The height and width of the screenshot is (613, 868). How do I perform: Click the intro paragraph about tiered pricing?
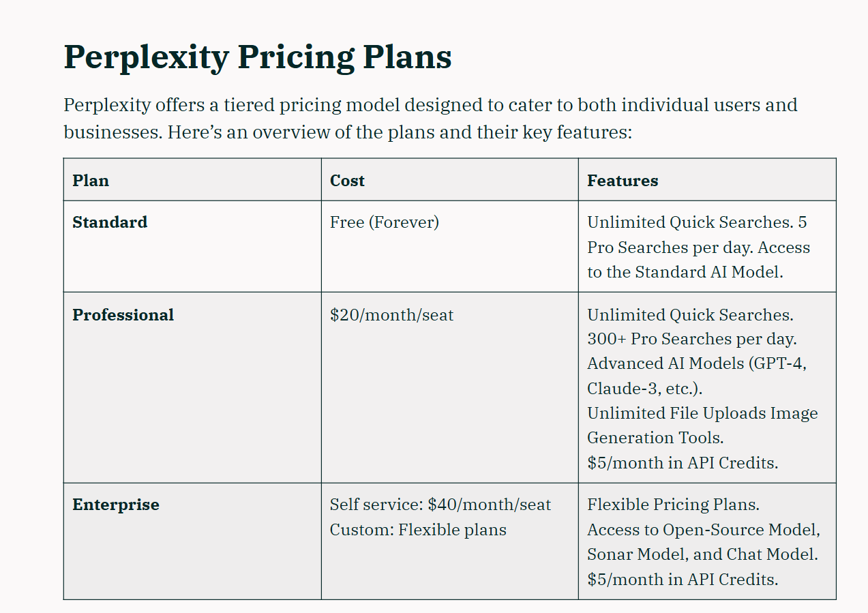coord(430,119)
